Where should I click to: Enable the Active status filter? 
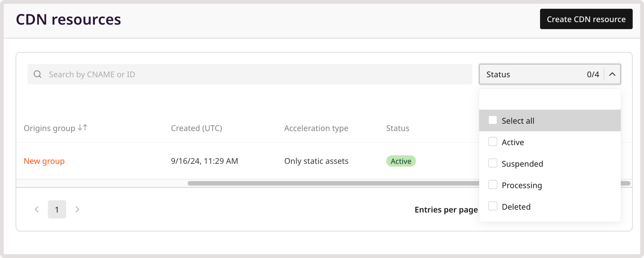pyautogui.click(x=493, y=142)
